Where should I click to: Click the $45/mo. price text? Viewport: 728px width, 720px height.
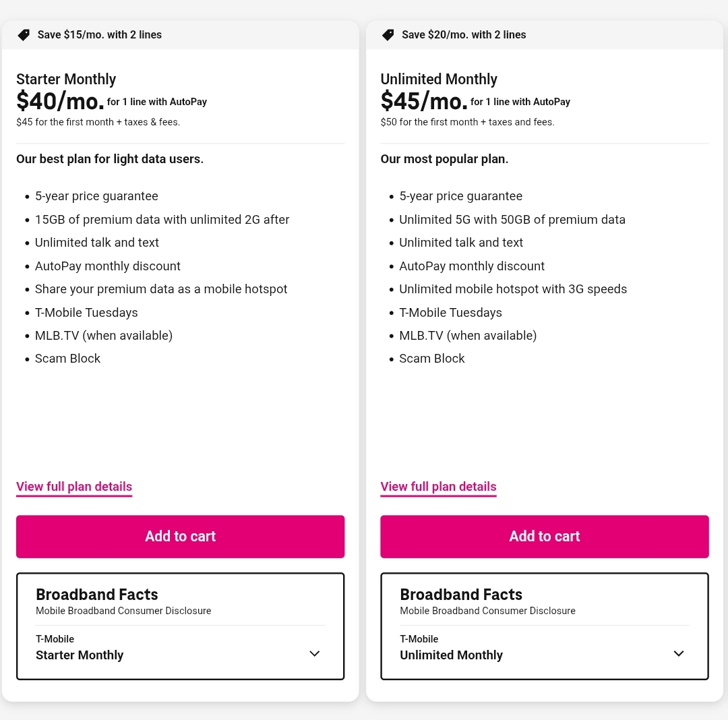pyautogui.click(x=424, y=101)
